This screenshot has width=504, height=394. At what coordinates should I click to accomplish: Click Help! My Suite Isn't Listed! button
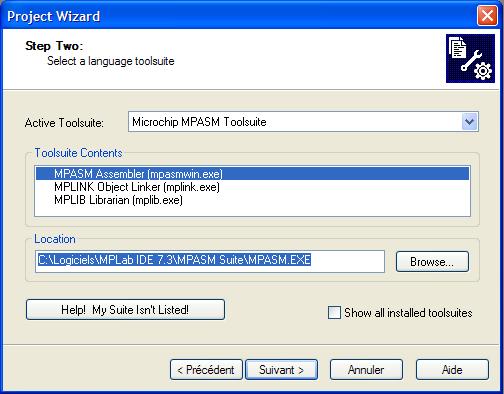(125, 310)
